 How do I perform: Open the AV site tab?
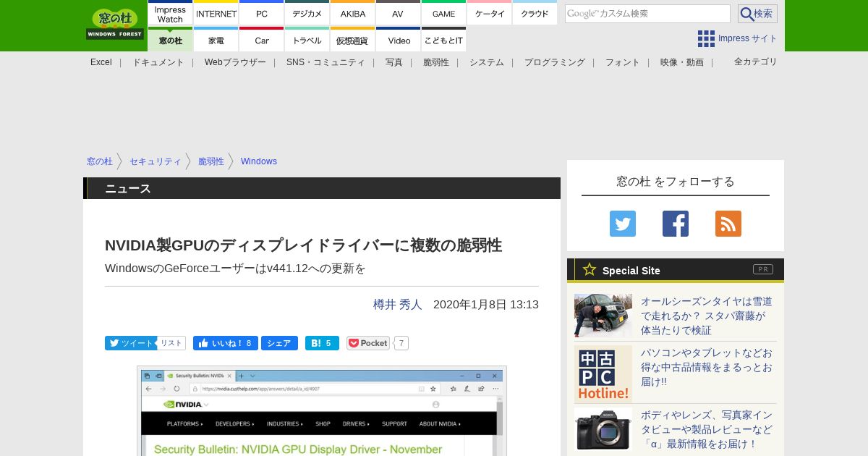(398, 14)
